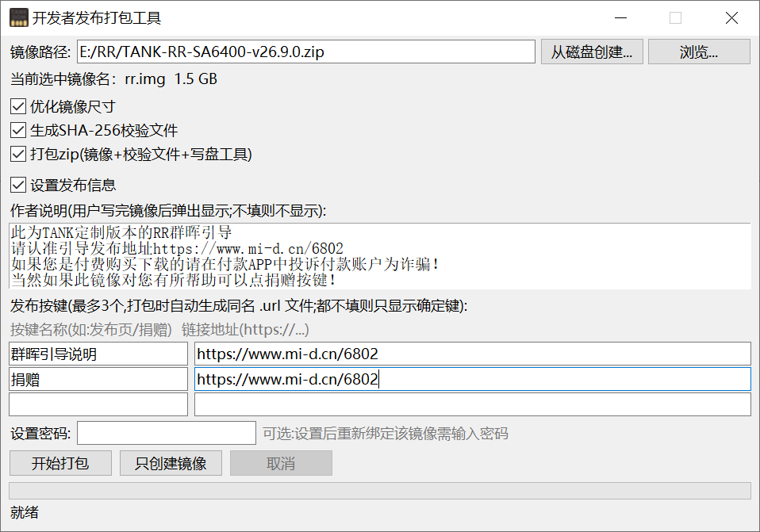
Task: Click the 从磁盘创建... button
Action: tap(592, 52)
